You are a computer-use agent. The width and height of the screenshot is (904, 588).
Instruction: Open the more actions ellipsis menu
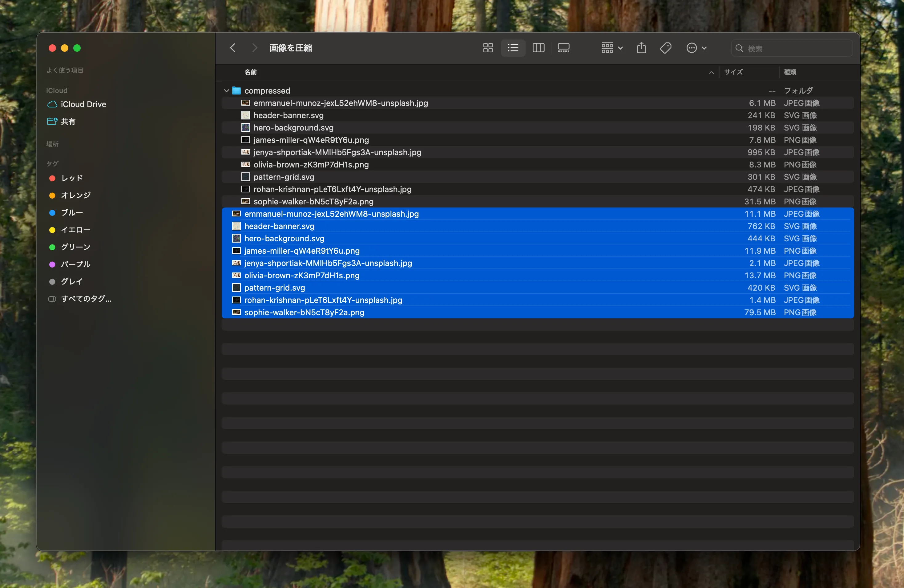pyautogui.click(x=696, y=48)
